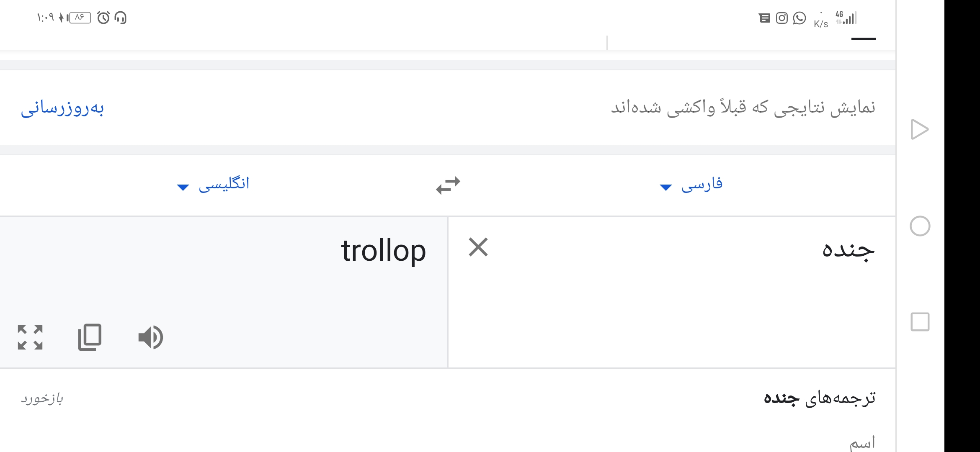Tap the ترجمه‌های جنده translations heading
Screen dimensions: 980x452
(820, 398)
